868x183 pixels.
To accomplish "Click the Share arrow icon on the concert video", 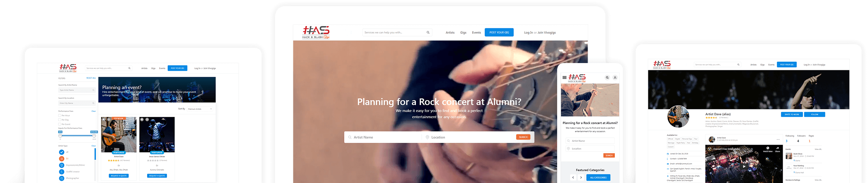I will point(778,148).
